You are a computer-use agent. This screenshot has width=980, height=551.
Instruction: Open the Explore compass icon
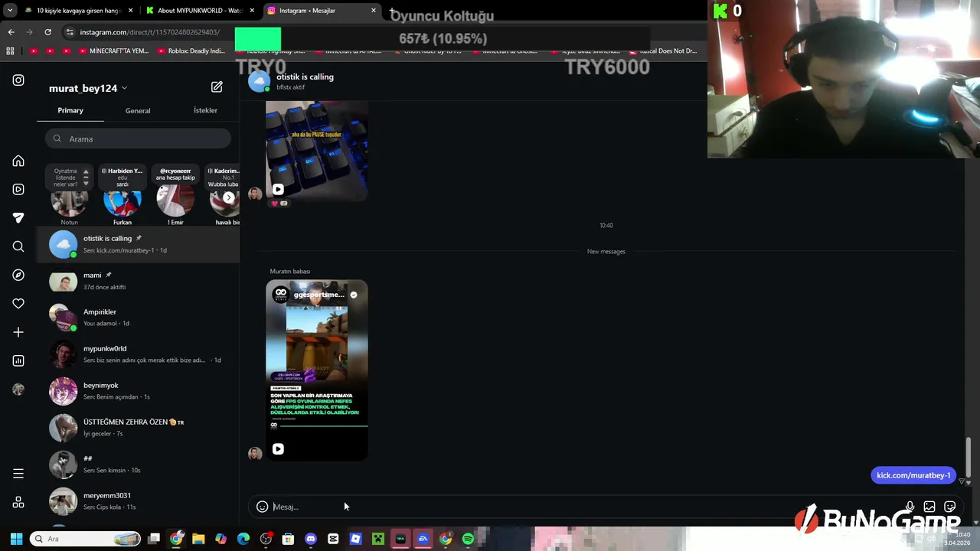coord(18,275)
